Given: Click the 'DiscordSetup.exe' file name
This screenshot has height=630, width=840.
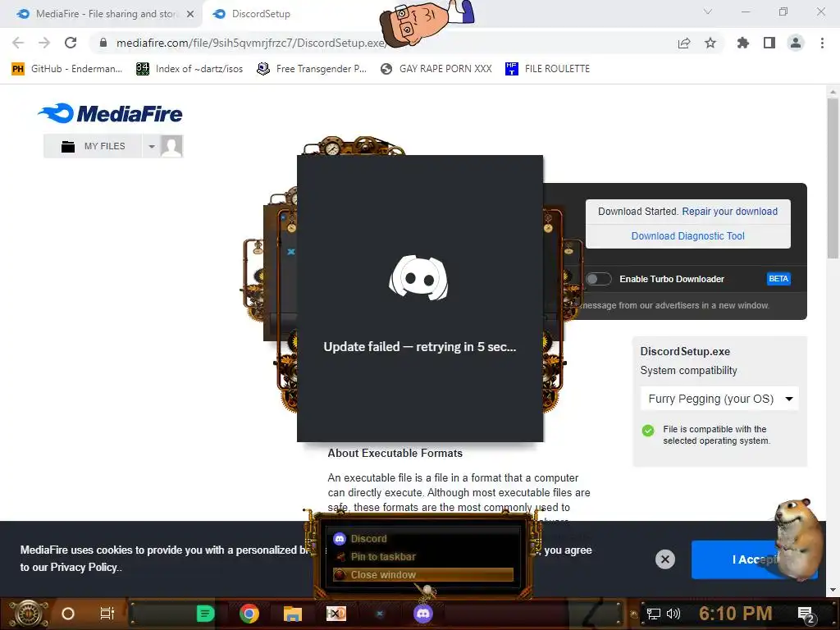Looking at the screenshot, I should [x=685, y=352].
